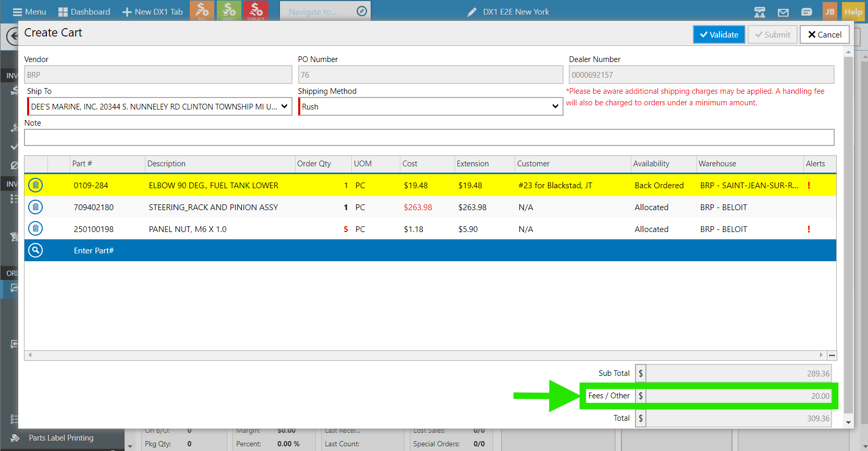Open the Shipping Method dropdown
Image resolution: width=868 pixels, height=451 pixels.
pyautogui.click(x=431, y=106)
